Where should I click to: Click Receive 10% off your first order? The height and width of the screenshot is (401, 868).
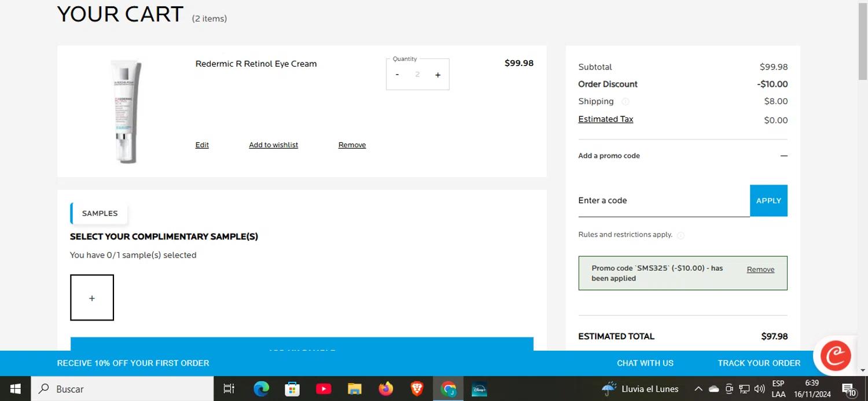point(133,363)
